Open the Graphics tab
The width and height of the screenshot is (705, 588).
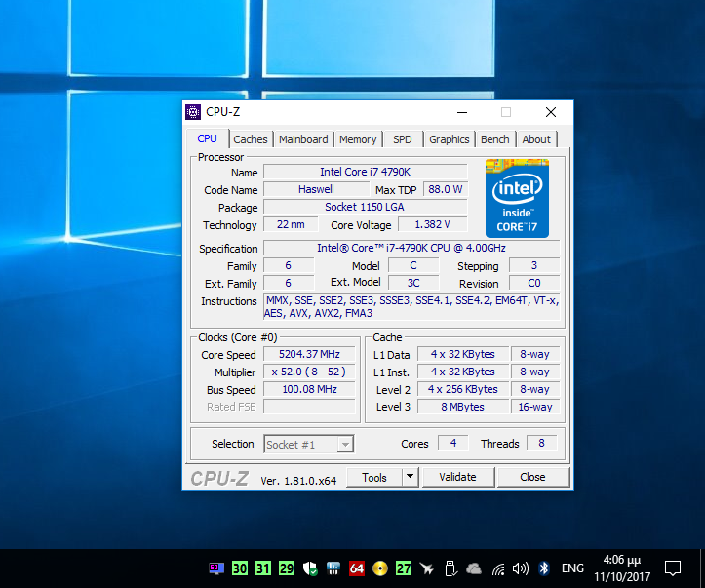[450, 139]
